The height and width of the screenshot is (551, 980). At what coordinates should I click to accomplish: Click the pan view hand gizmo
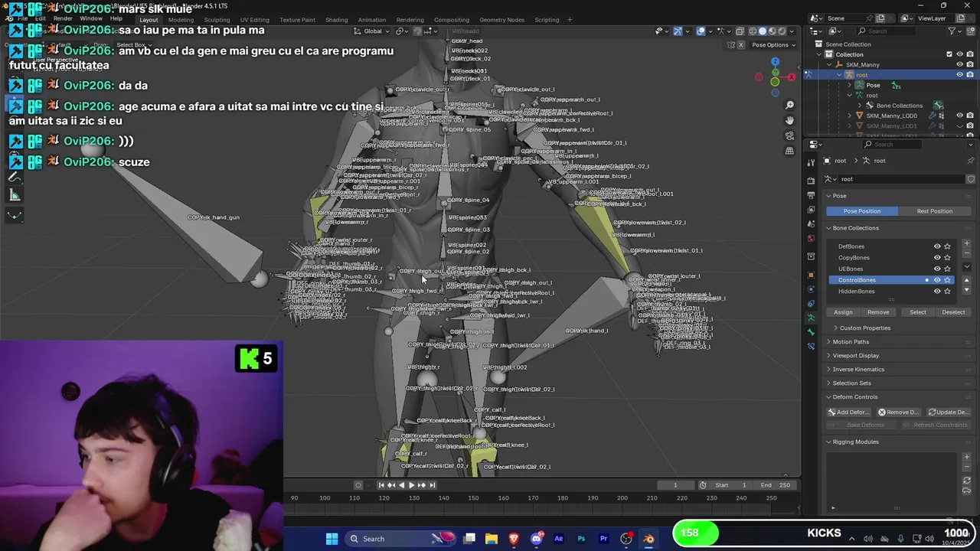[x=789, y=120]
